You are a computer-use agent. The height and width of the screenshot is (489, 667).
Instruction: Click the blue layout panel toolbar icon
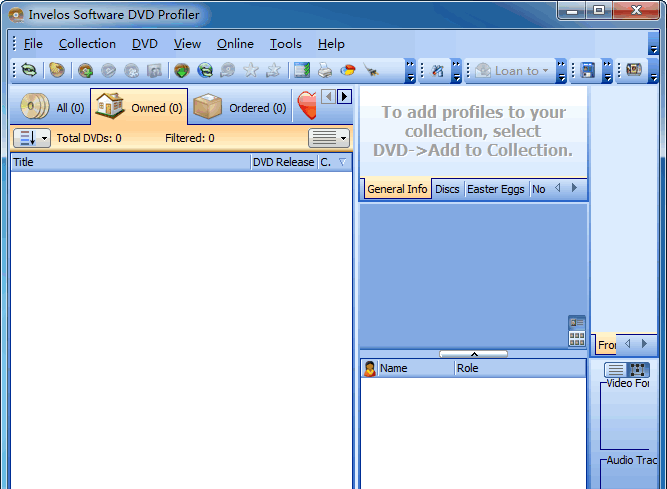588,71
